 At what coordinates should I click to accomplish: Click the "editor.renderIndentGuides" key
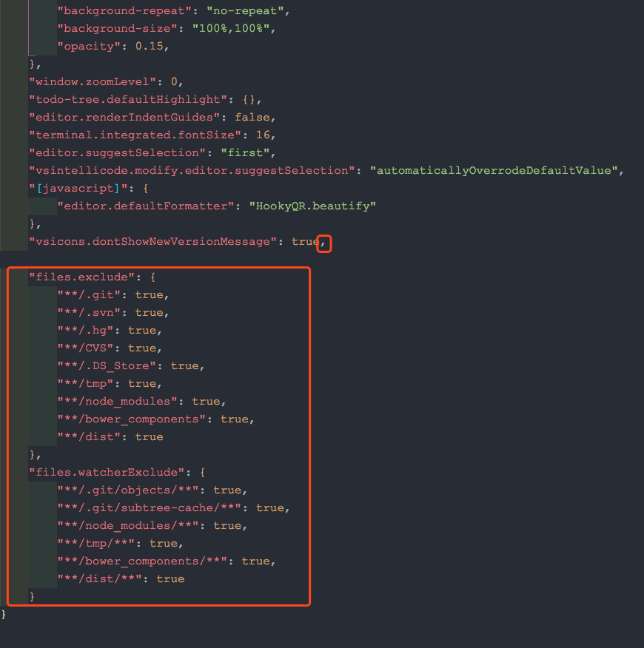pos(124,117)
